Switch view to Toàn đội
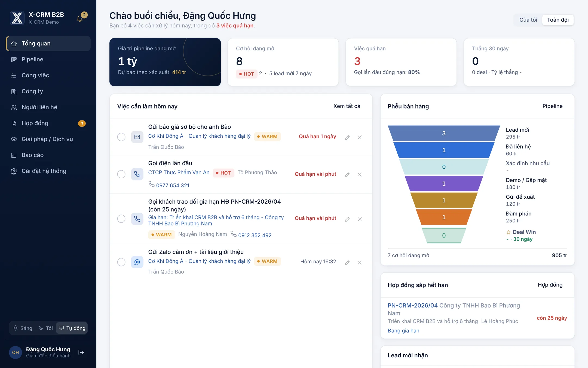 pyautogui.click(x=558, y=20)
